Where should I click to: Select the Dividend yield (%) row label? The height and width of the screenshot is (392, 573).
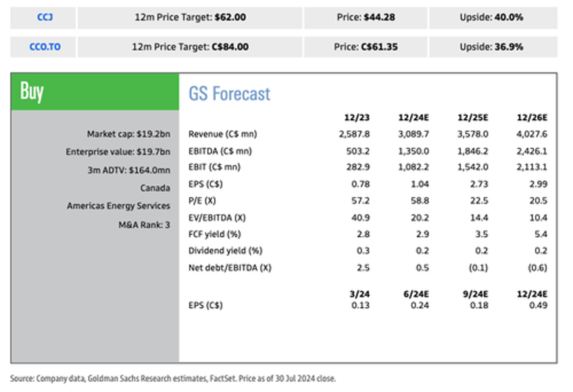pyautogui.click(x=226, y=251)
